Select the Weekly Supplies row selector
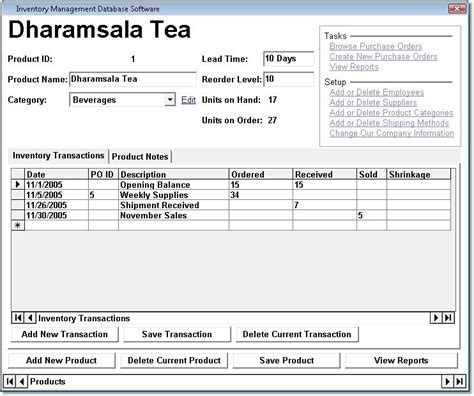This screenshot has height=396, width=474. (x=18, y=195)
